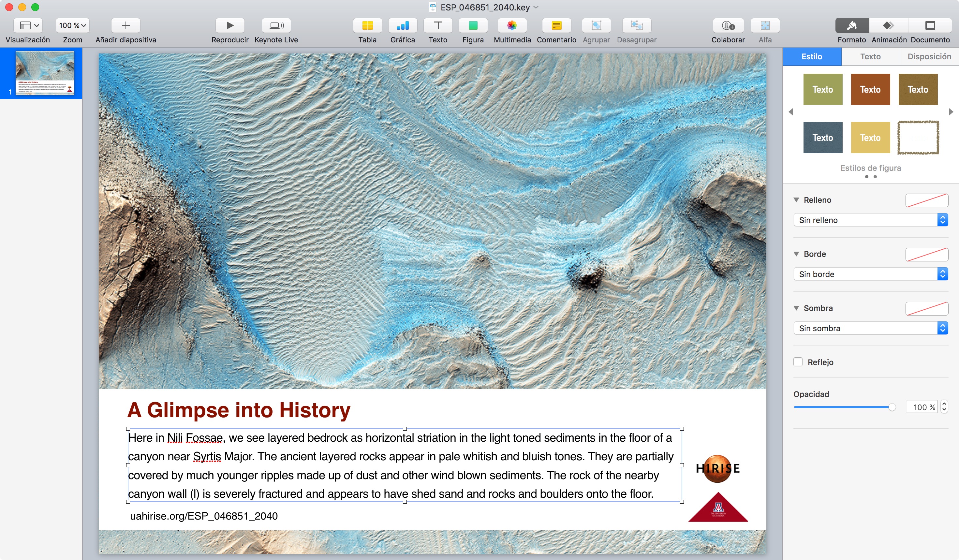Screen dimensions: 959x560
Task: Apply the yellow Texto shape style
Action: [x=870, y=137]
